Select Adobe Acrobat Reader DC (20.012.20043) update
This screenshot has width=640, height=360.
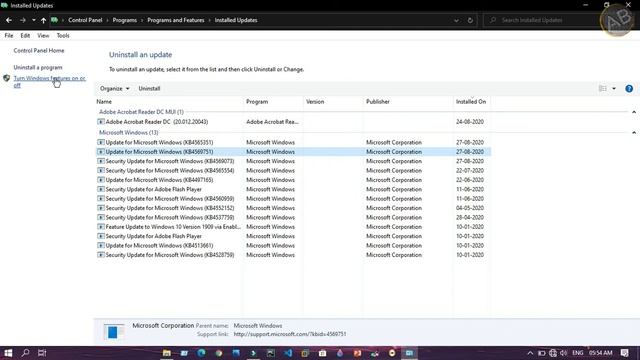[293, 122]
